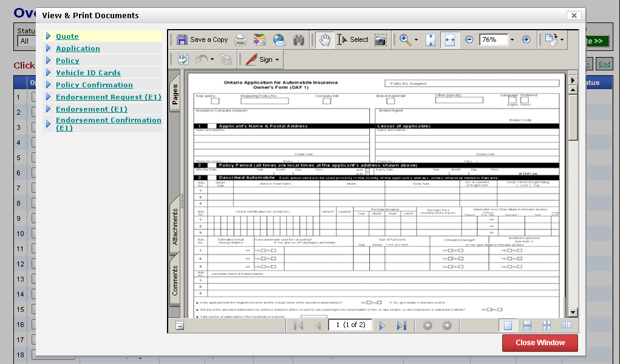Open the Attachments navigation tab
620x364 pixels.
click(x=175, y=226)
